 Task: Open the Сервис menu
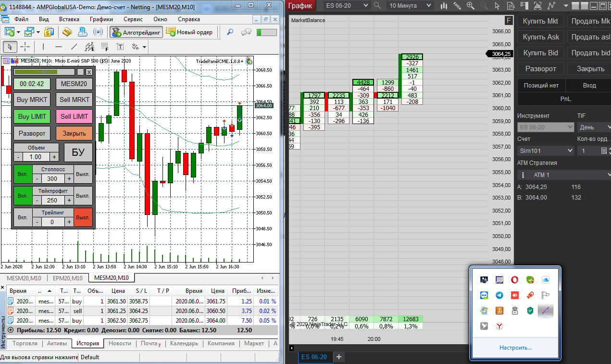click(x=133, y=19)
